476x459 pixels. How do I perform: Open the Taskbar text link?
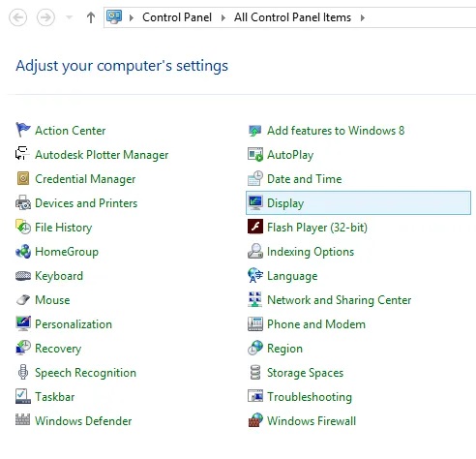coord(55,397)
